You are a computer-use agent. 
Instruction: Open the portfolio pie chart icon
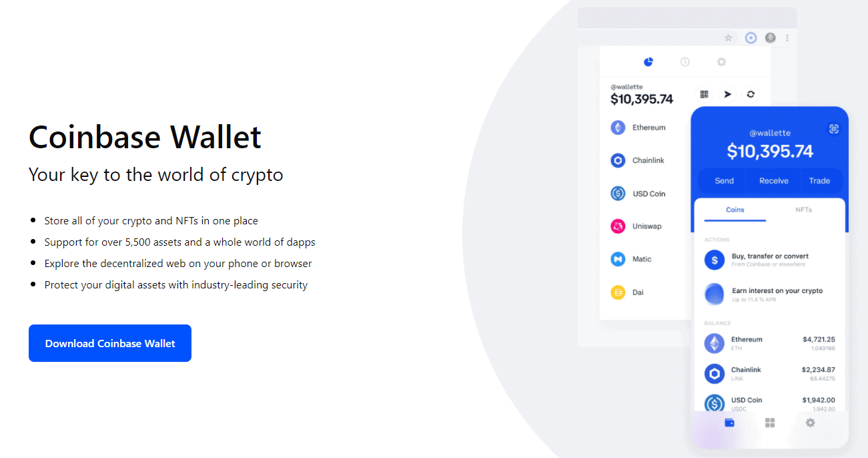click(x=648, y=62)
